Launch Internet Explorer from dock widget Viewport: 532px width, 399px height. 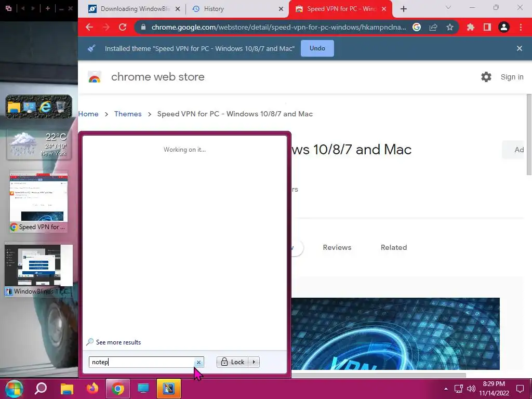[x=45, y=107]
